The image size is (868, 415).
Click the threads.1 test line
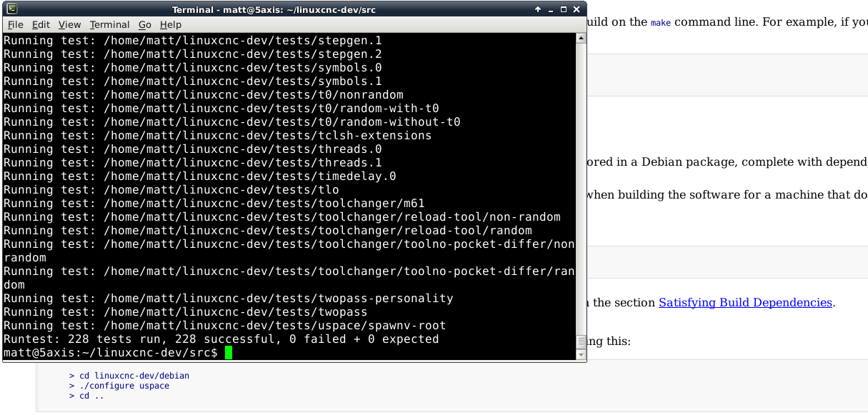click(x=193, y=162)
